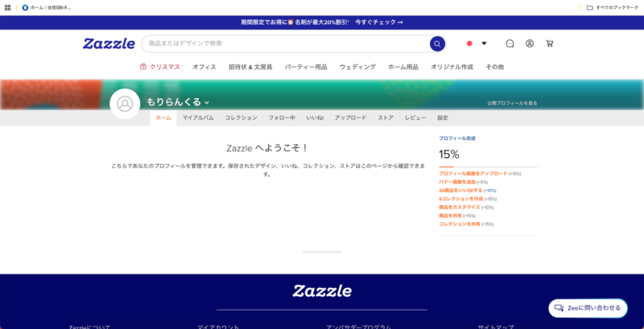Screen dimensions: 644x329
Task: Click the profile completion progress bar
Action: pos(488,167)
